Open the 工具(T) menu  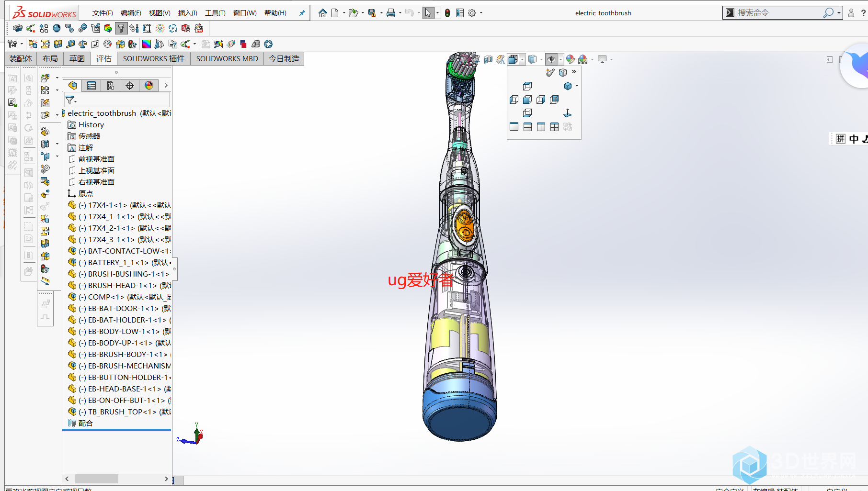tap(215, 13)
